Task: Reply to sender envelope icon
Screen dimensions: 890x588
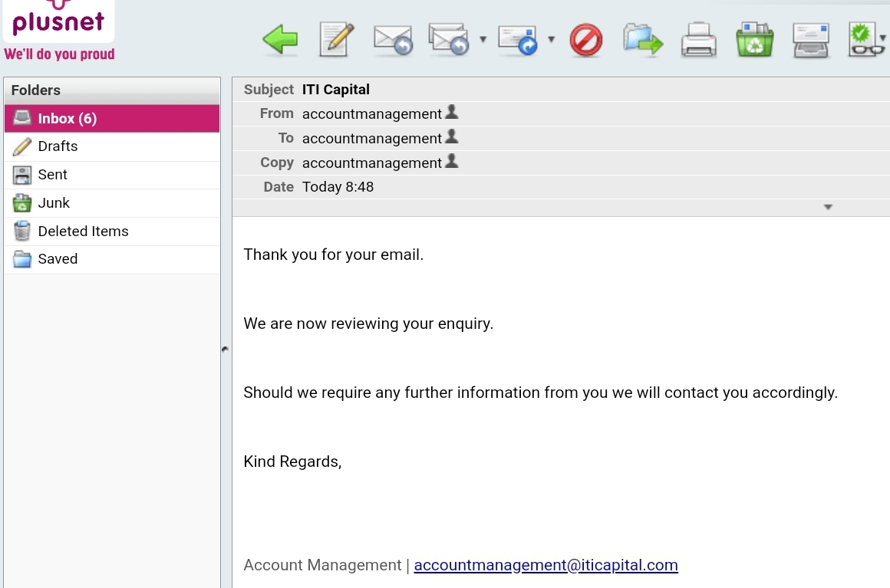Action: pos(393,40)
